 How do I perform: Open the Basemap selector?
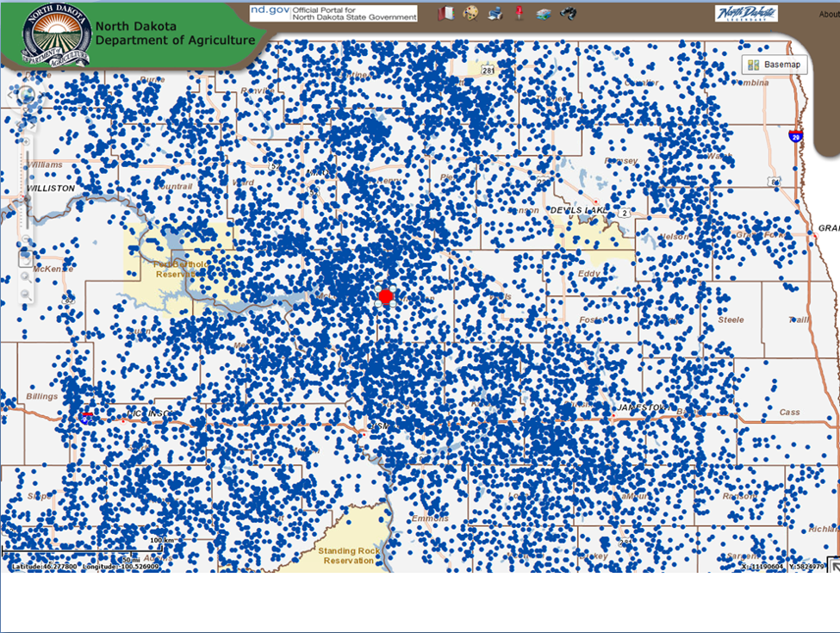click(x=775, y=65)
